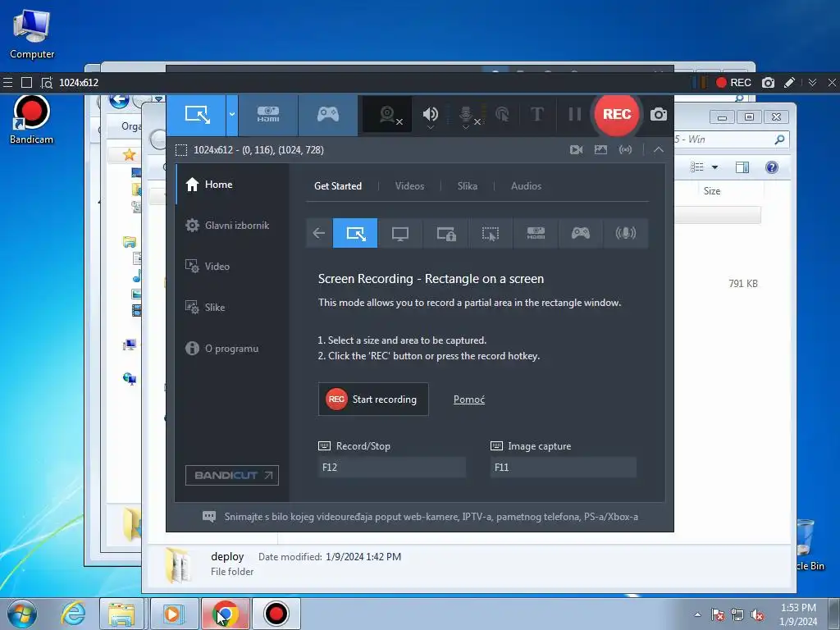Switch to the Slika tab
Screen dimensions: 840x630
(467, 186)
